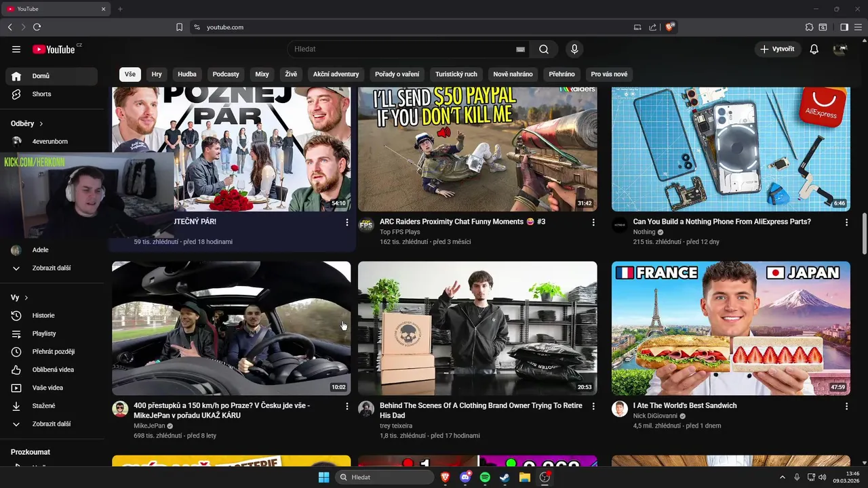Expand subscriptions with Zobrazit další under Adele
868x488 pixels.
(x=52, y=268)
